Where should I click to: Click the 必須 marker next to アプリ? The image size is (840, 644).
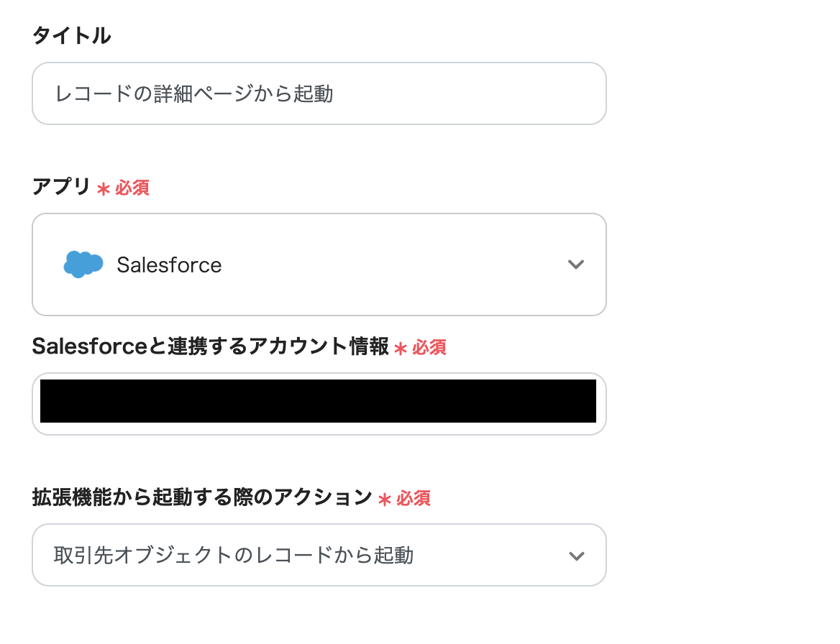(x=132, y=188)
